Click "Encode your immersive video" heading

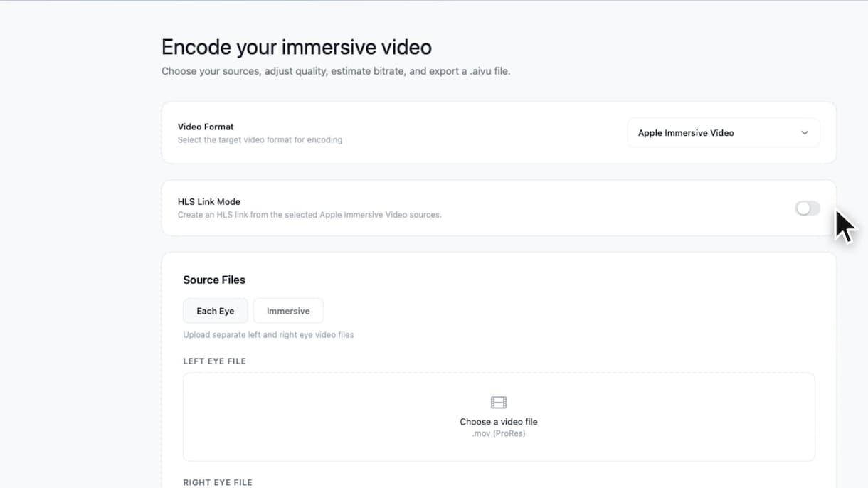[297, 47]
